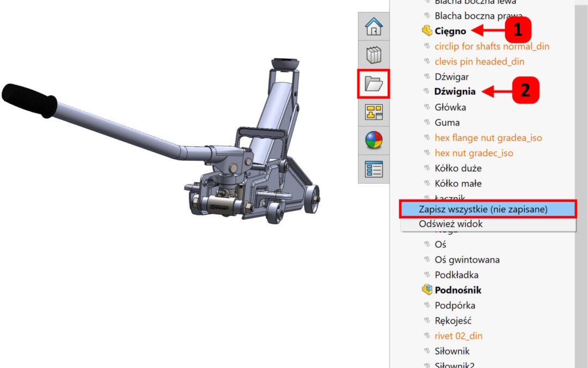This screenshot has height=368, width=588.
Task: Select Dźwignia in the file list
Action: pyautogui.click(x=455, y=92)
